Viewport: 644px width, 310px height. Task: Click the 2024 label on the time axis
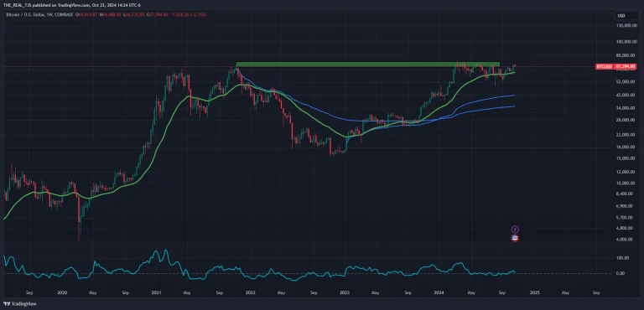click(x=439, y=292)
